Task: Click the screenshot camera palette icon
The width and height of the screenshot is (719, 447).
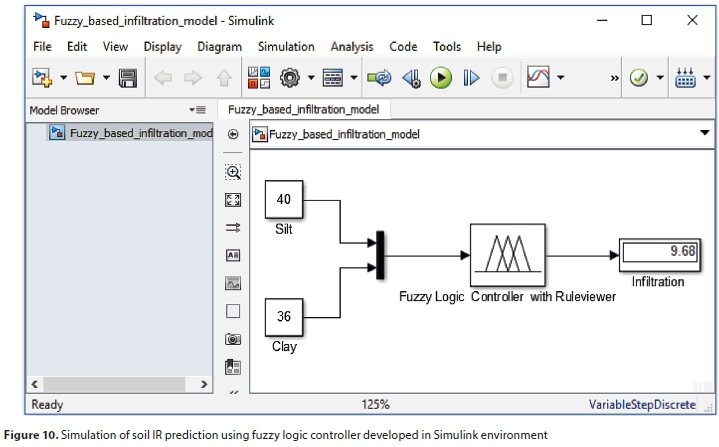Action: pos(233,339)
